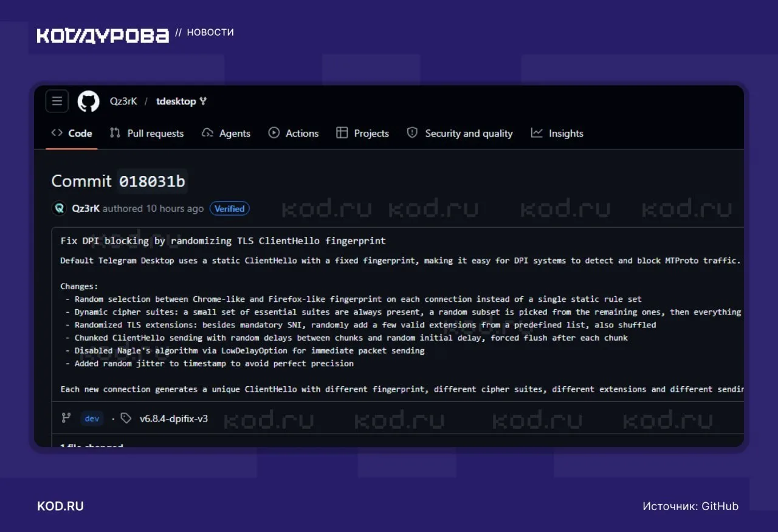Open Security and quality tab
The width and height of the screenshot is (778, 532).
(460, 133)
